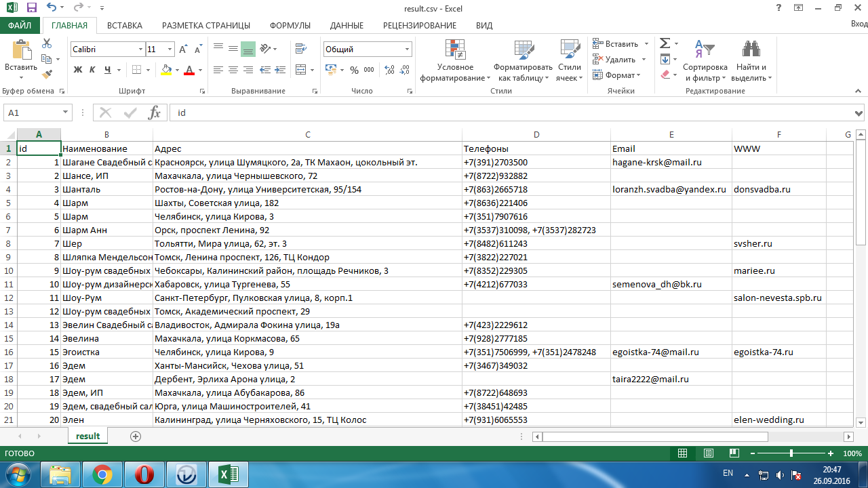Expand the Общий number format dropdown
This screenshot has height=488, width=868.
[408, 49]
